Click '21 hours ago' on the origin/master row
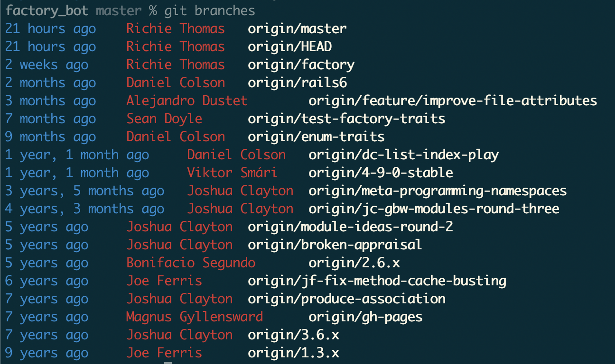Screen dimensions: 615x364 click(50, 29)
